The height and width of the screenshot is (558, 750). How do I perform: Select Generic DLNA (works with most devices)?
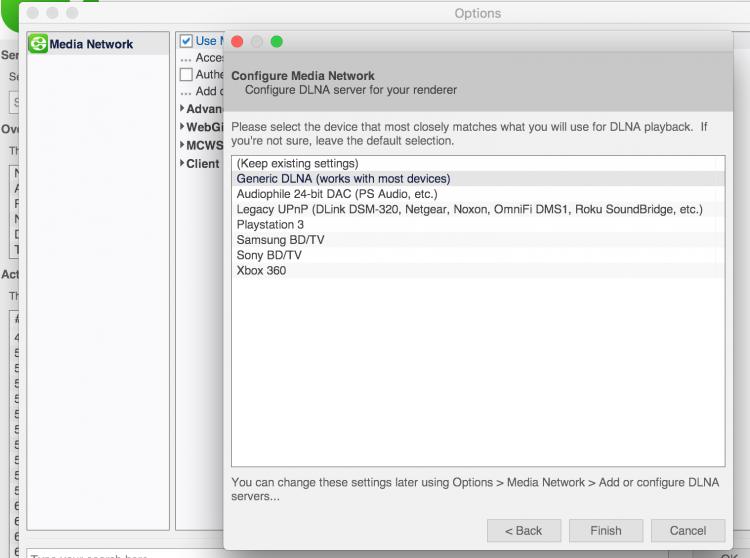pos(478,179)
